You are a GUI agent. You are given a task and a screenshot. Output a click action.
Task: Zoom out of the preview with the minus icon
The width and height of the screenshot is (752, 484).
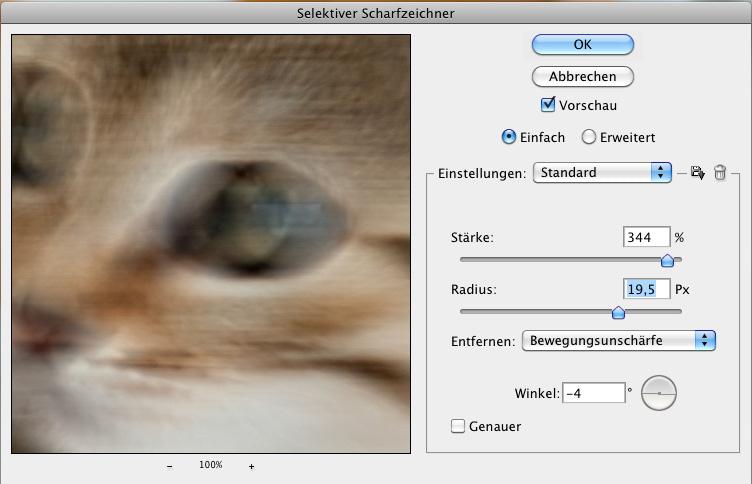(170, 466)
